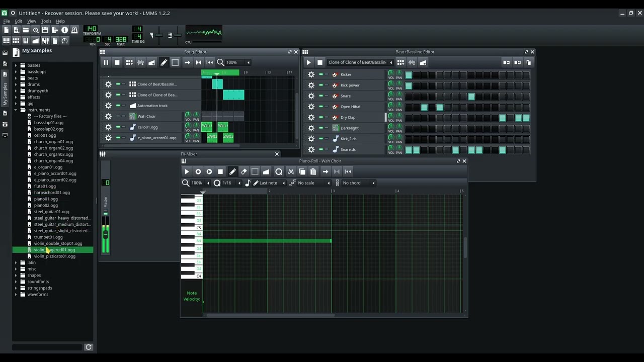644x362 pixels.
Task: Add a beat/bassline in the Beat+Bassline Editor toolbar
Action: click(x=400, y=62)
